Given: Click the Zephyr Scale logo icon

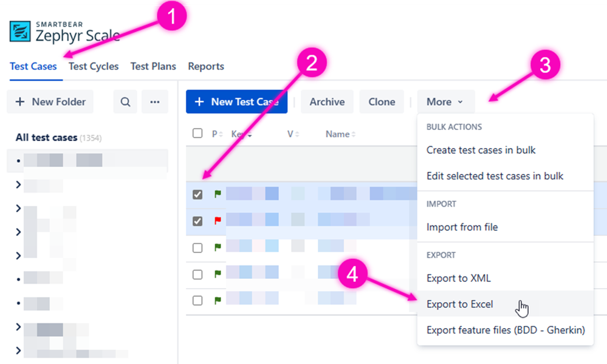Looking at the screenshot, I should coord(20,32).
